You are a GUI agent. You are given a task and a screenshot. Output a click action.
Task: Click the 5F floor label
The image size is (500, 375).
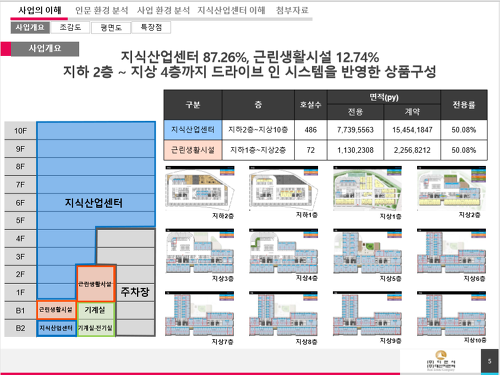click(20, 220)
